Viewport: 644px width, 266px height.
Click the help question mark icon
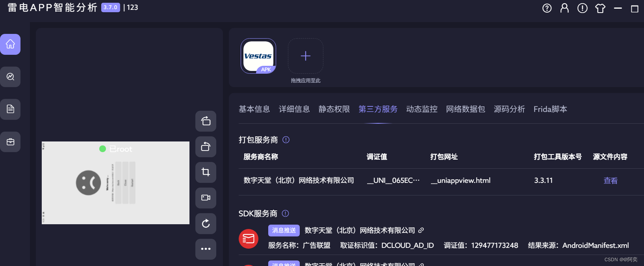click(x=547, y=8)
